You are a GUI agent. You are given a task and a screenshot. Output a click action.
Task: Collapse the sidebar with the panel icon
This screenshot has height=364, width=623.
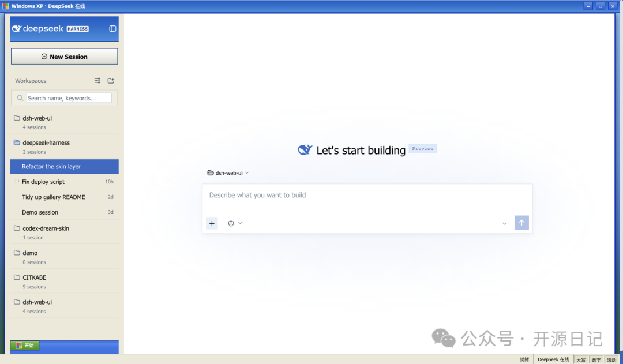click(112, 29)
